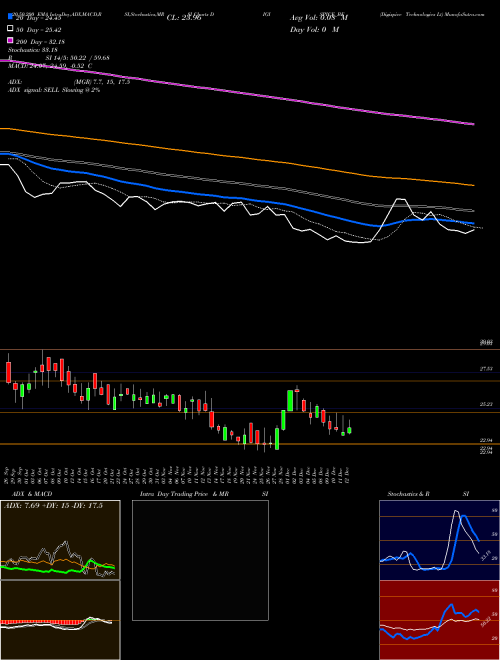Screen dimensions: 500x660
Task: Click the last green candlestick on the chart
Action: [349, 430]
